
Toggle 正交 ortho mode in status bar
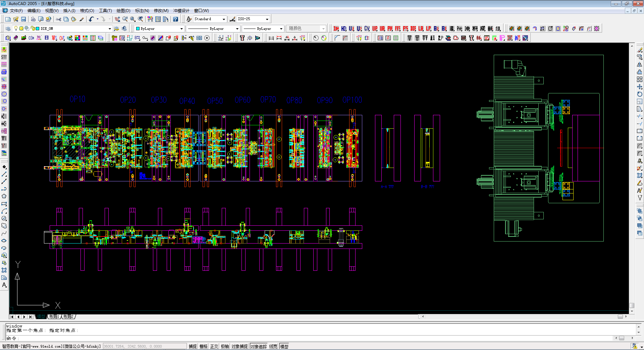click(x=214, y=346)
